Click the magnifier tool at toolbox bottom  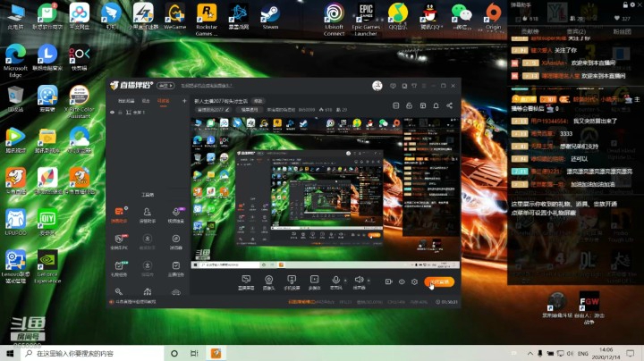[119, 291]
